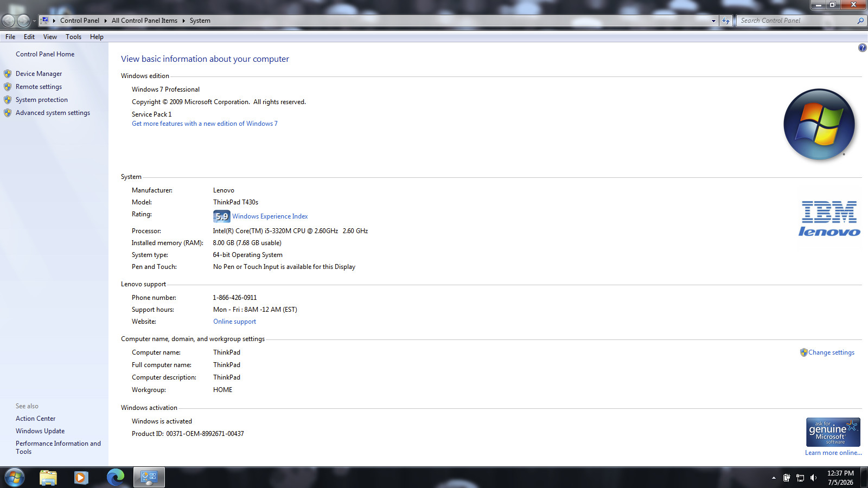
Task: Open Action Center link
Action: pos(35,419)
